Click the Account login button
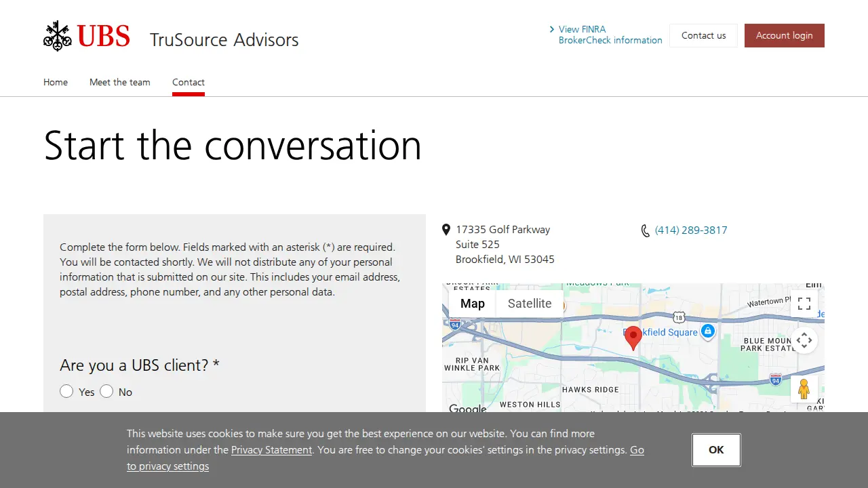This screenshot has width=868, height=488. coord(785,35)
